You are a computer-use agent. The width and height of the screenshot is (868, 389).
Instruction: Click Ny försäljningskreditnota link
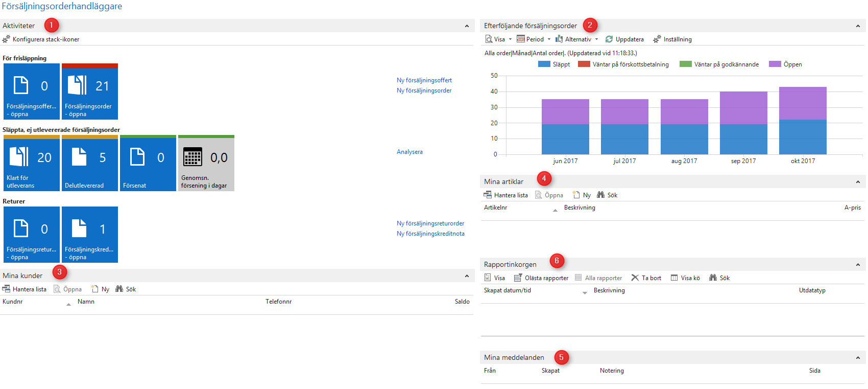430,234
